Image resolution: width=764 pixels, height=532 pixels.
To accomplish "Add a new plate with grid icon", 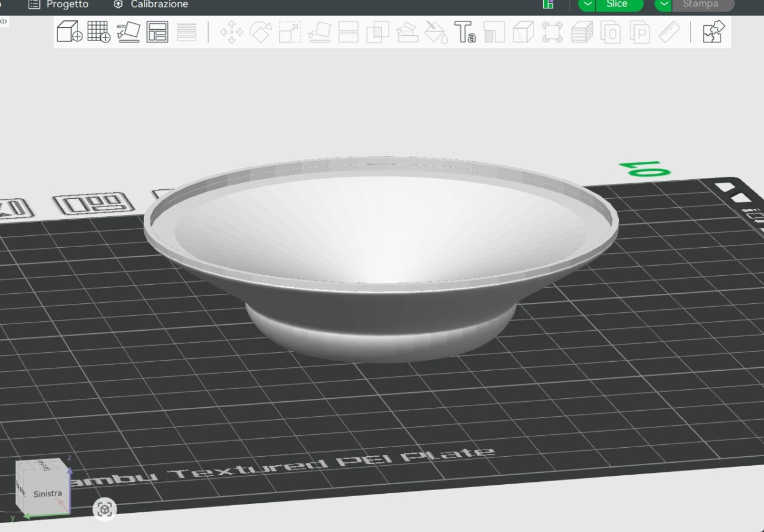I will [x=98, y=32].
